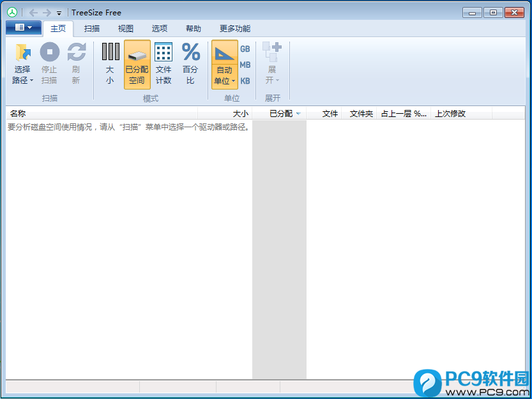Switch to 文件计数 file count mode

[163, 65]
